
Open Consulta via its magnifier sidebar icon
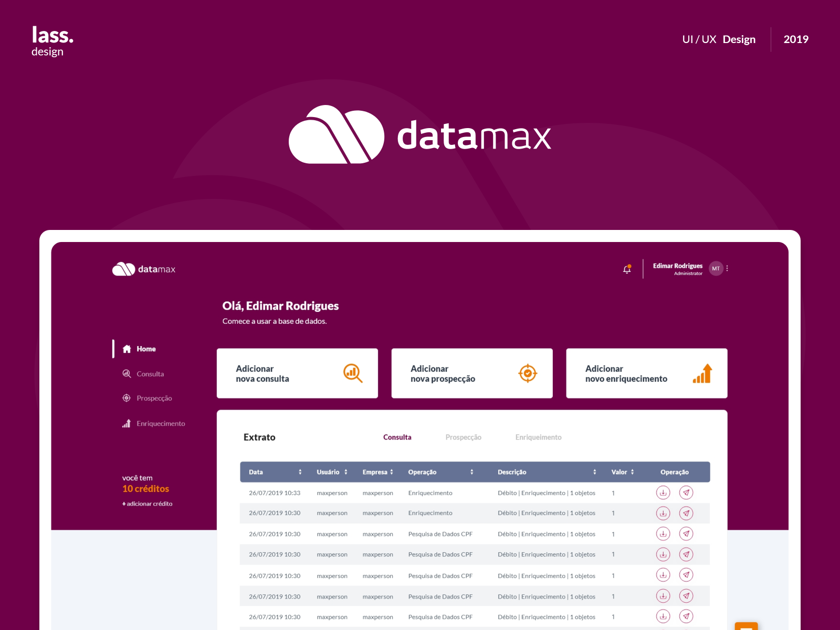(127, 374)
